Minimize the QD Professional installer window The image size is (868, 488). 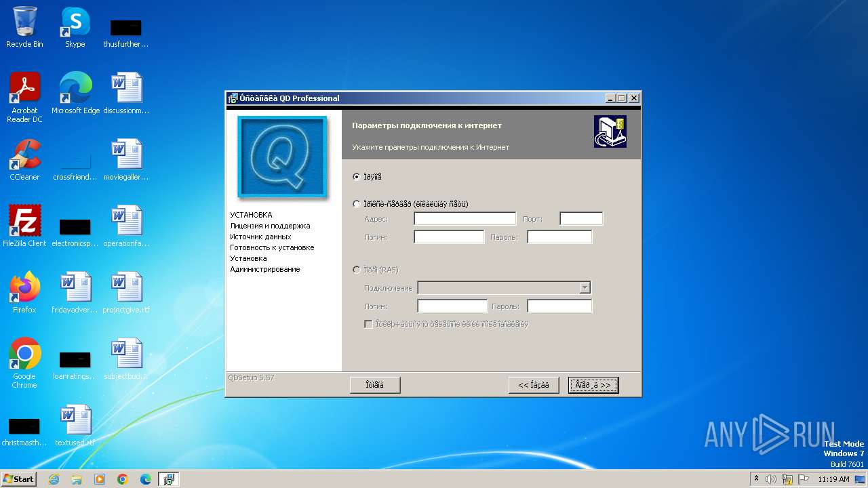(610, 98)
